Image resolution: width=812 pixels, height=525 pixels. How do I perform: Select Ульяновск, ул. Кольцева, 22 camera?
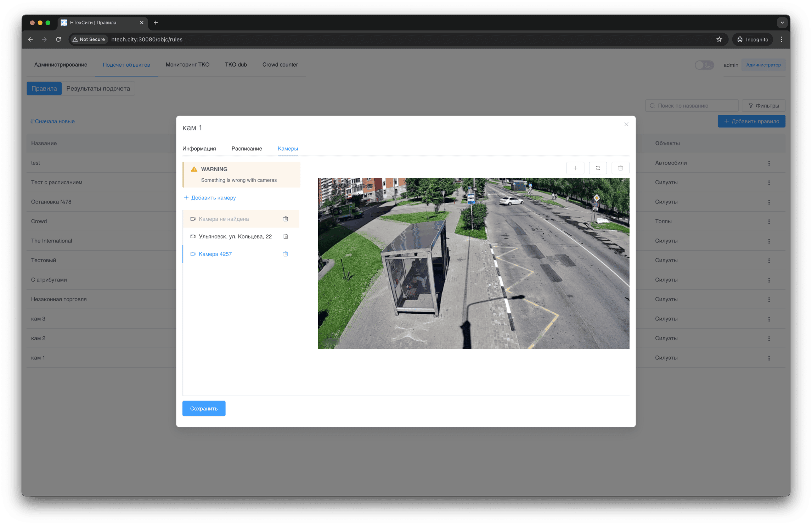pyautogui.click(x=235, y=236)
